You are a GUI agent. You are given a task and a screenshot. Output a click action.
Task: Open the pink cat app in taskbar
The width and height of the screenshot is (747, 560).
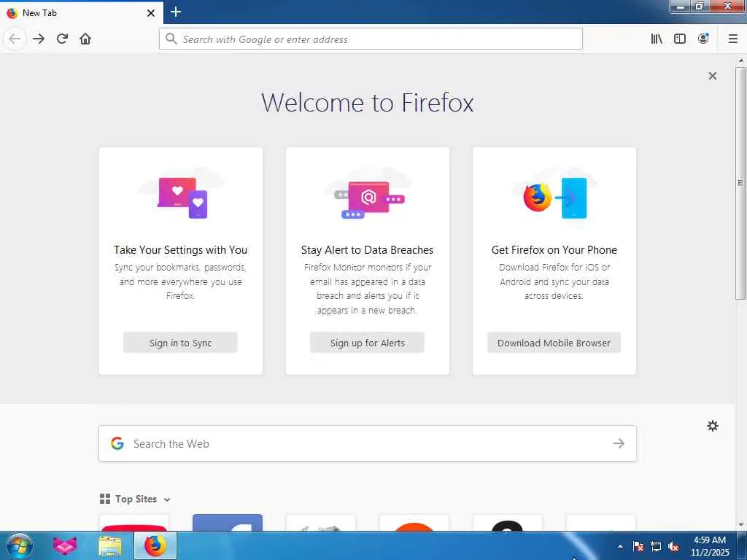[x=65, y=545]
